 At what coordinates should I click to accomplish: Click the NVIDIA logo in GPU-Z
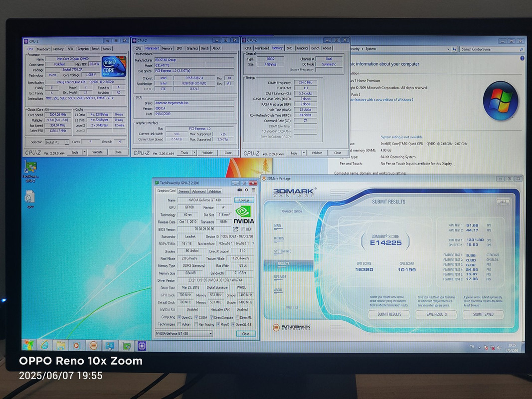coord(244,215)
